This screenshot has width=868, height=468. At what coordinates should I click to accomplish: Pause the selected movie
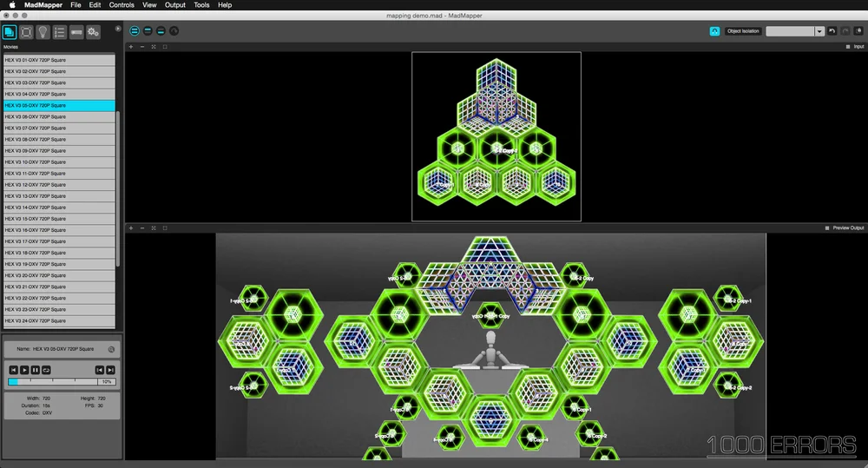coord(36,370)
